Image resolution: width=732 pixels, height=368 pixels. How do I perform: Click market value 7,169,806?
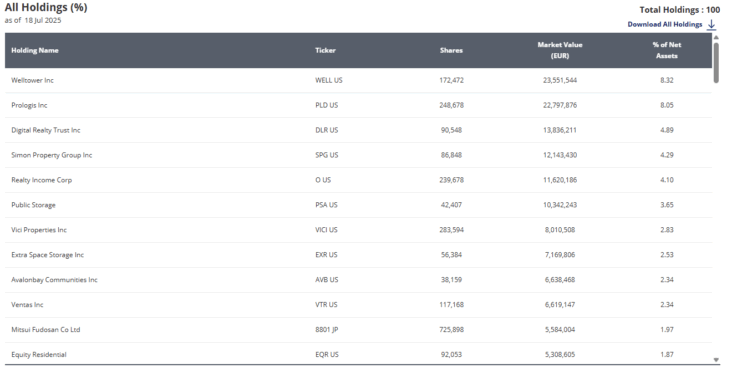pos(560,255)
